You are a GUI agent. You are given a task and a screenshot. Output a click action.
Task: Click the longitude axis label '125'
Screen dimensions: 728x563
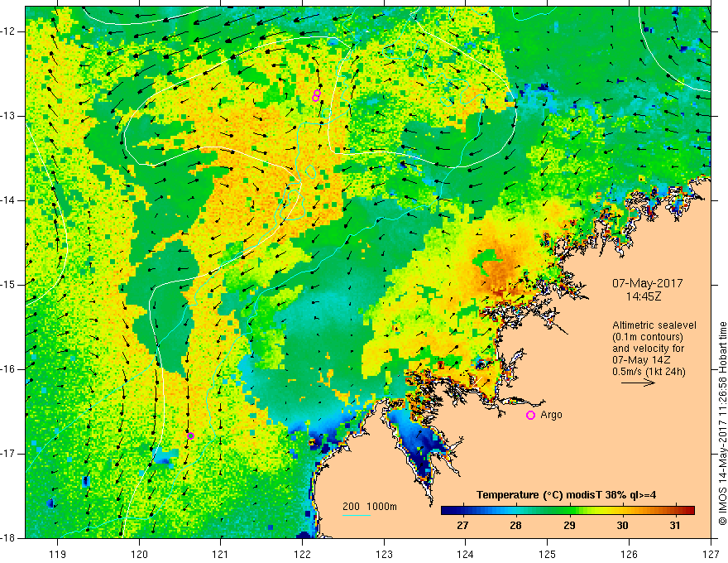click(548, 554)
